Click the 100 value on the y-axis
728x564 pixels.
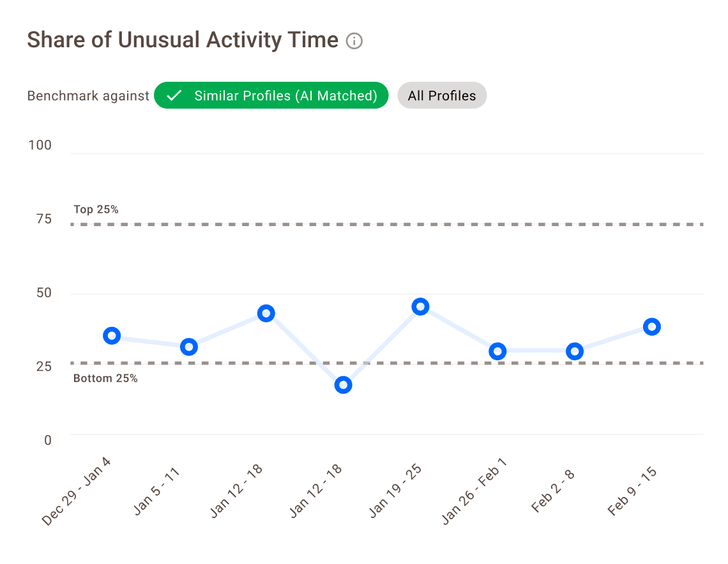40,146
